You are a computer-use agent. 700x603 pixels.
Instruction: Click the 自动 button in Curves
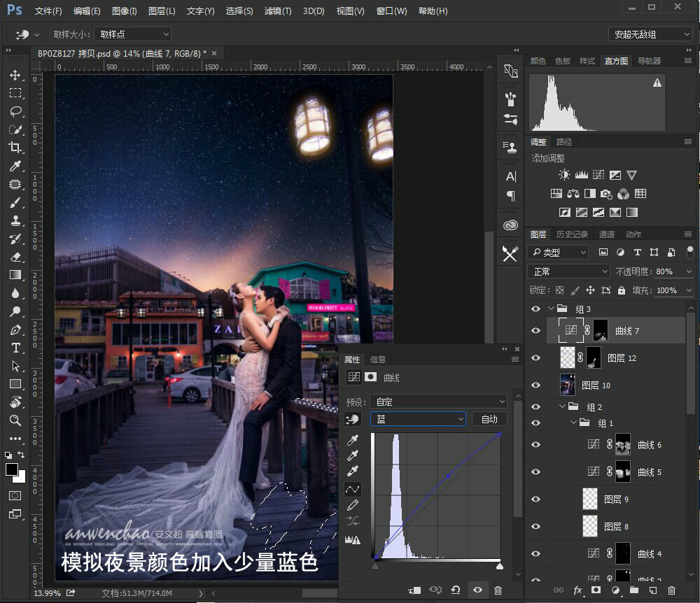pyautogui.click(x=489, y=419)
